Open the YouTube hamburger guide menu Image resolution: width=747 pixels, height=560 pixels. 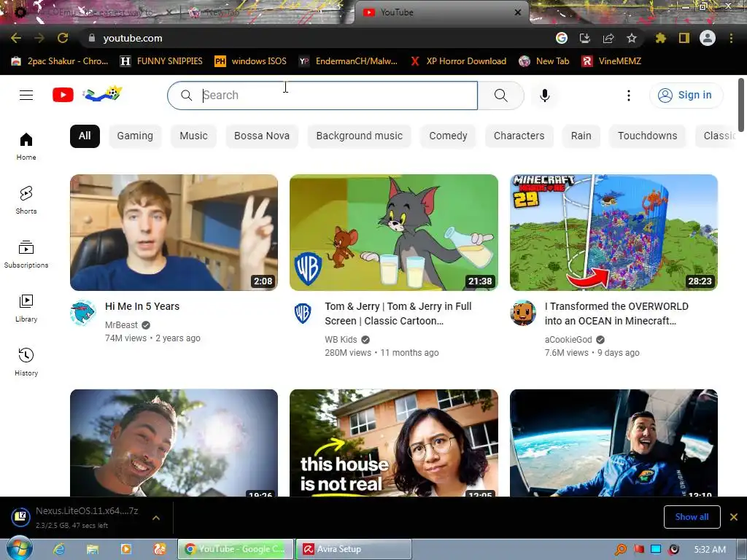point(26,96)
